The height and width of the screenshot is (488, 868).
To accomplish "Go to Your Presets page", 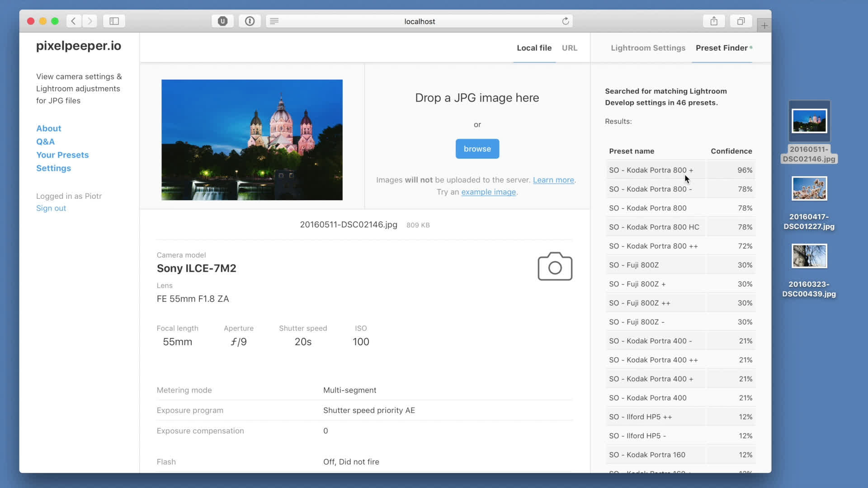I will [x=62, y=155].
